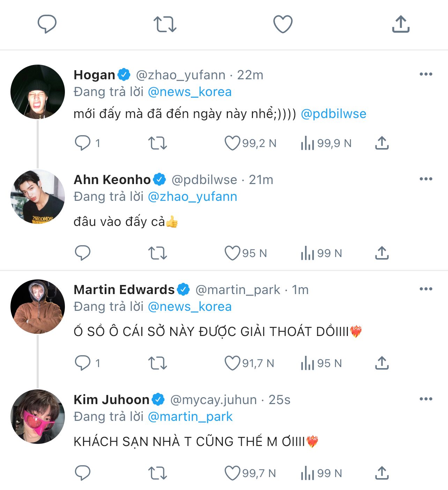
Task: Open more options on Ahn Keonho's tweet
Action: coord(426,179)
